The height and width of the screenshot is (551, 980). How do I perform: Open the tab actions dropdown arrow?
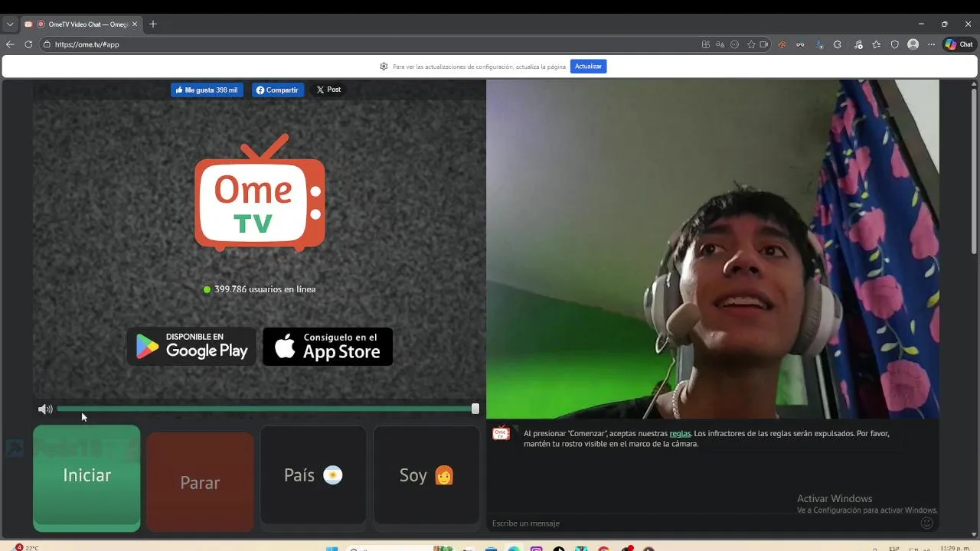coord(10,24)
